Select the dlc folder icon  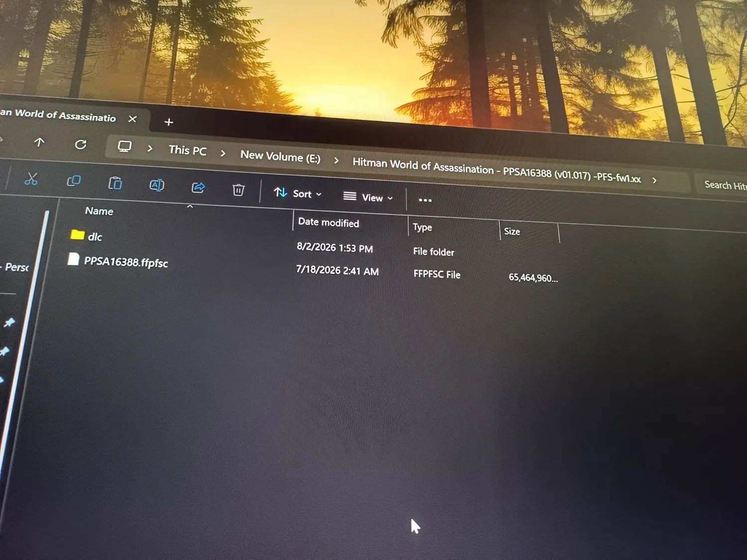(77, 234)
